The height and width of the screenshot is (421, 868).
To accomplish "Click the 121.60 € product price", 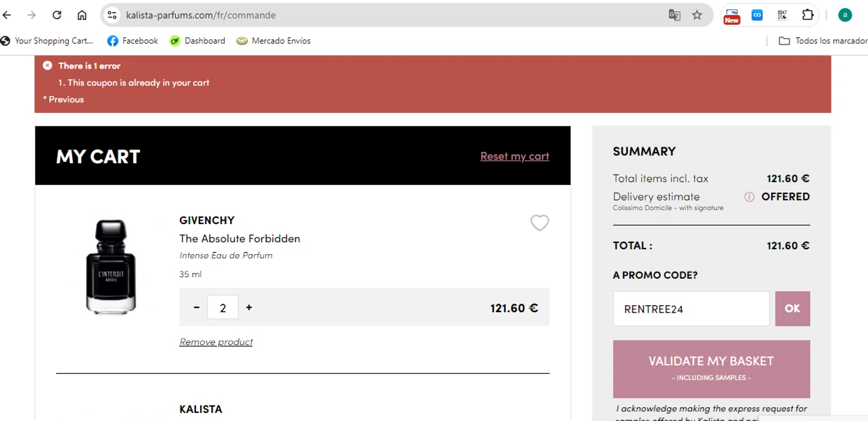I will point(514,308).
